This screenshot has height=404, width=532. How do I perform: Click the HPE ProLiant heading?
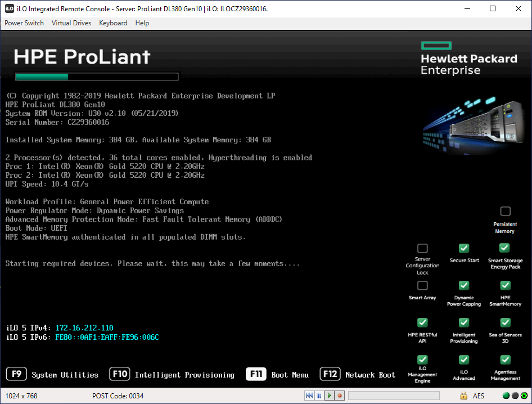pos(82,56)
